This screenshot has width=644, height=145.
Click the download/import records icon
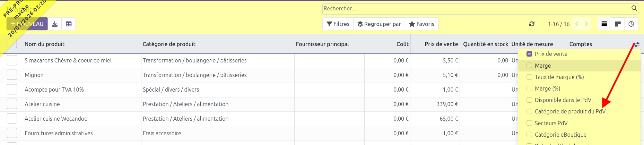coord(55,24)
